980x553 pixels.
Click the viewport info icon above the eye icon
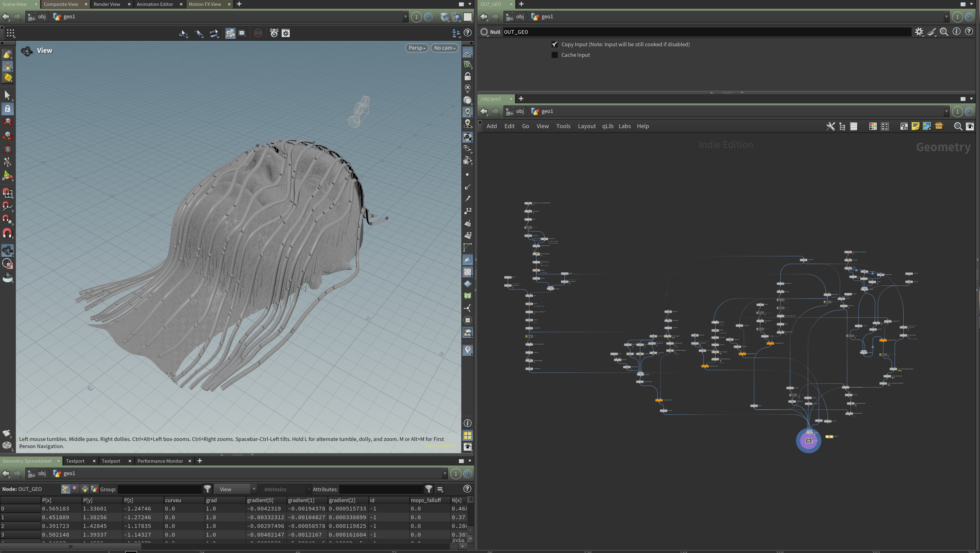tap(467, 423)
